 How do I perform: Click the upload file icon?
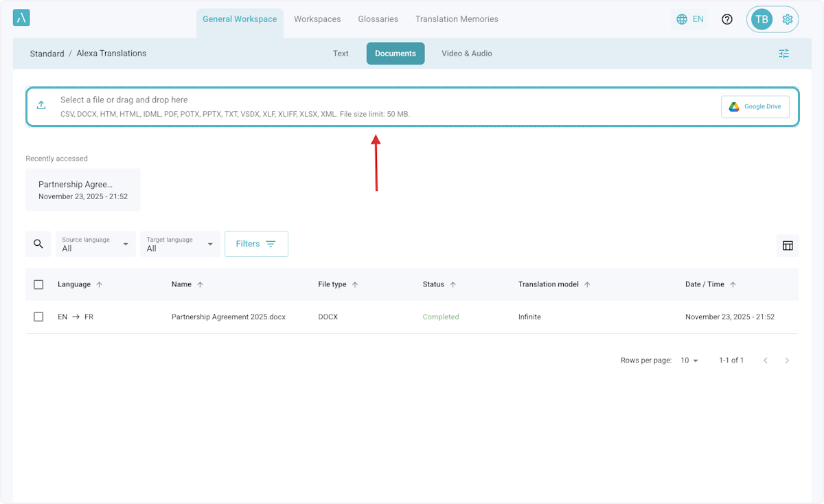pyautogui.click(x=41, y=105)
